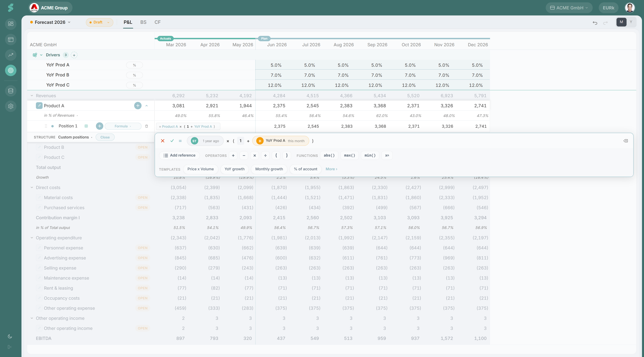Apply the YoY growth template
Viewport: 644px width, 357px height.
(234, 169)
